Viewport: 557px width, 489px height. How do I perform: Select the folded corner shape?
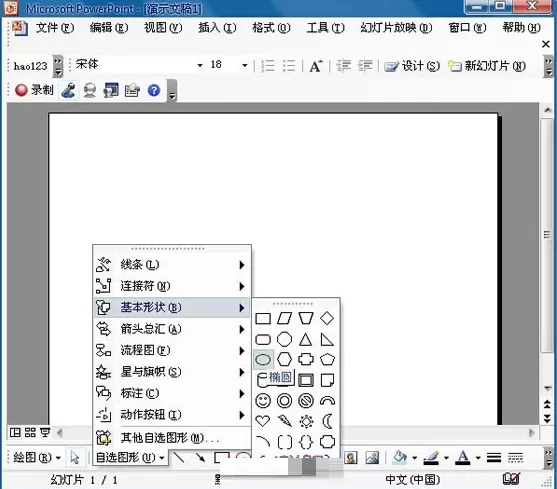pyautogui.click(x=327, y=380)
